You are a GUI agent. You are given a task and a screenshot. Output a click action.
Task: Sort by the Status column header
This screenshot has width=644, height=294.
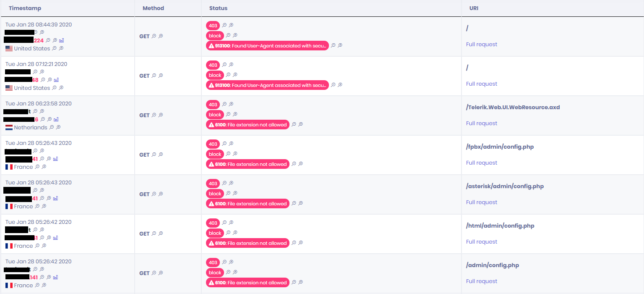coord(218,8)
